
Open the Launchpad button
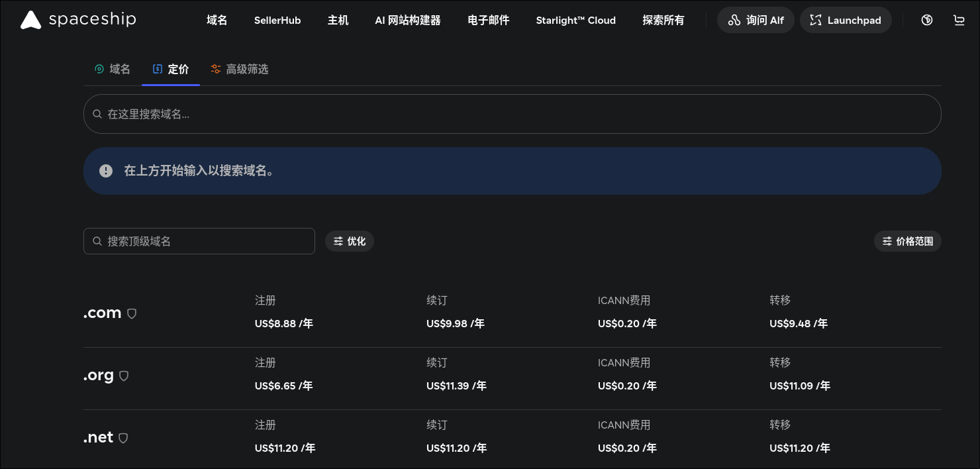point(846,20)
